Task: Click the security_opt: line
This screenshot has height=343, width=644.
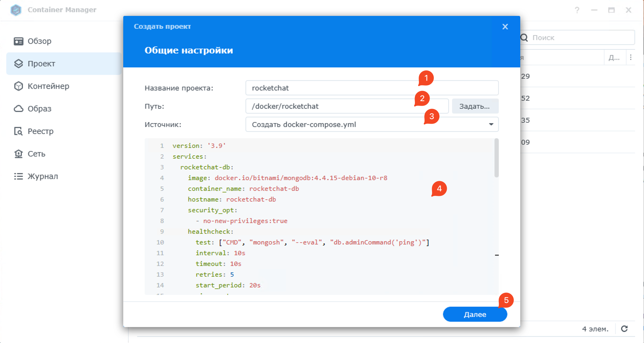Action: 213,210
